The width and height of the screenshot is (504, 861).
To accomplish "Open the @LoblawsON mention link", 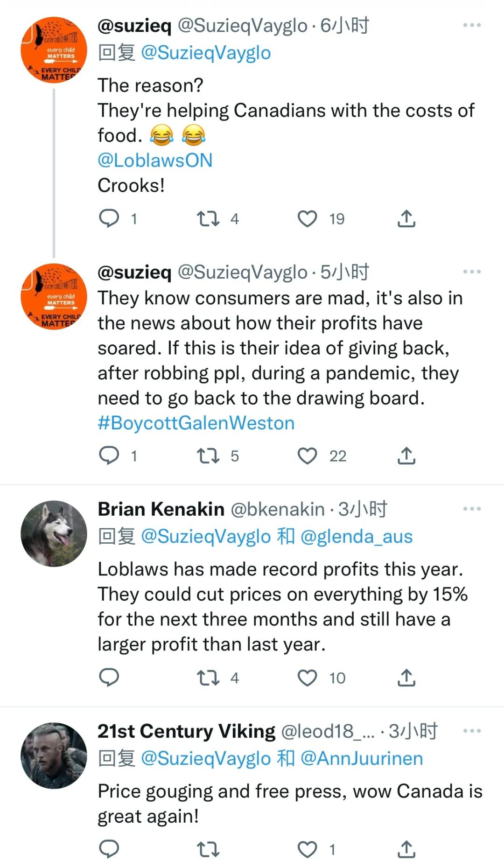I will [154, 160].
